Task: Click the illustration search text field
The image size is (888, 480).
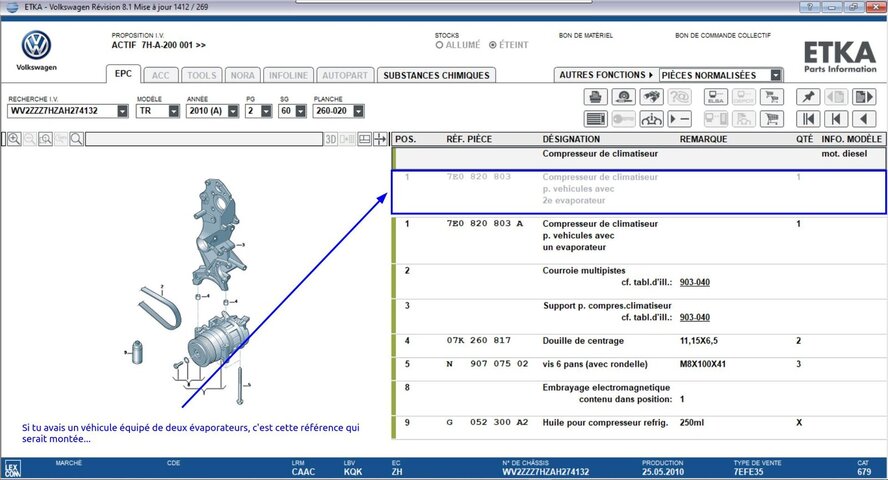Action: pos(203,139)
